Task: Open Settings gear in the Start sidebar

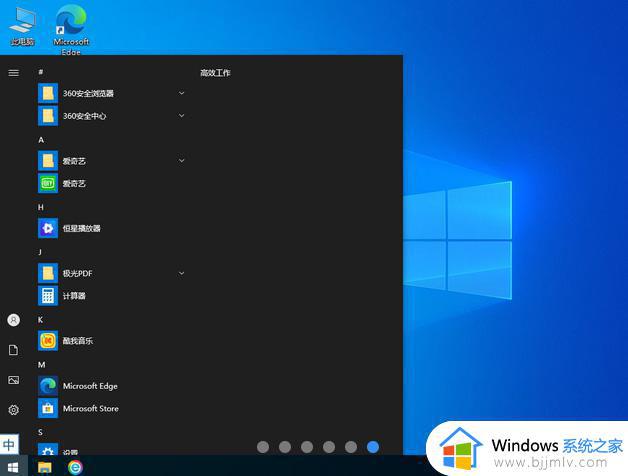Action: coord(13,410)
